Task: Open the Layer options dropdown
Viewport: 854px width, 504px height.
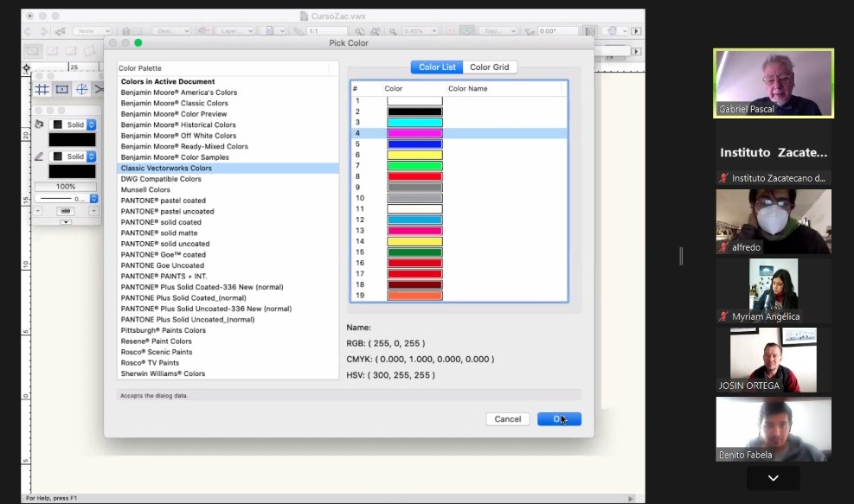Action: point(236,31)
